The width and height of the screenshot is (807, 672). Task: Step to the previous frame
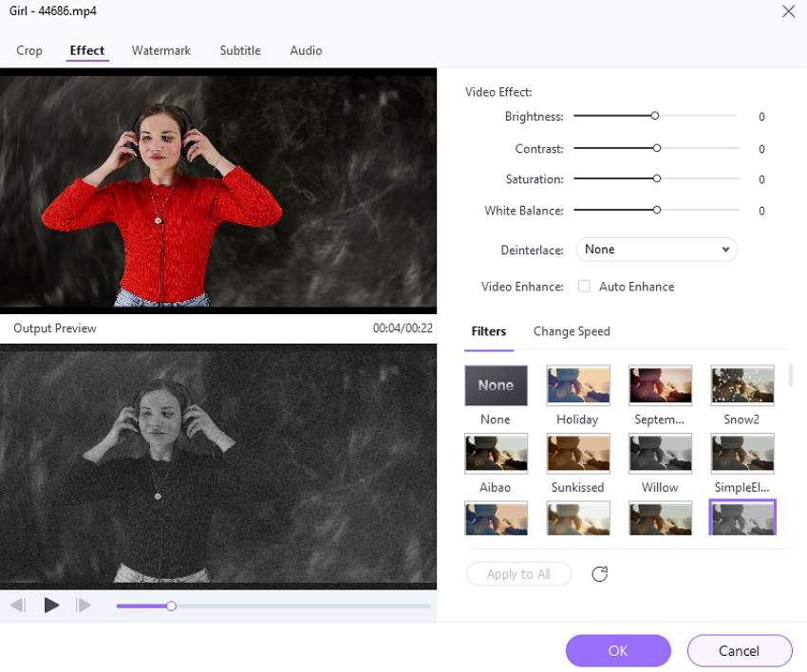pyautogui.click(x=17, y=606)
